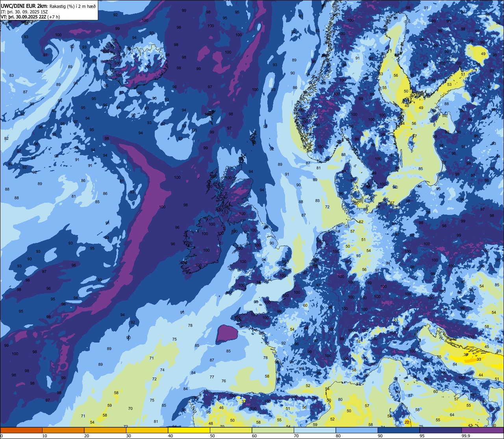Screen dimensions: 504x439
Task: Click the medium blue 80–90 legend swatch
Action: tap(357, 430)
